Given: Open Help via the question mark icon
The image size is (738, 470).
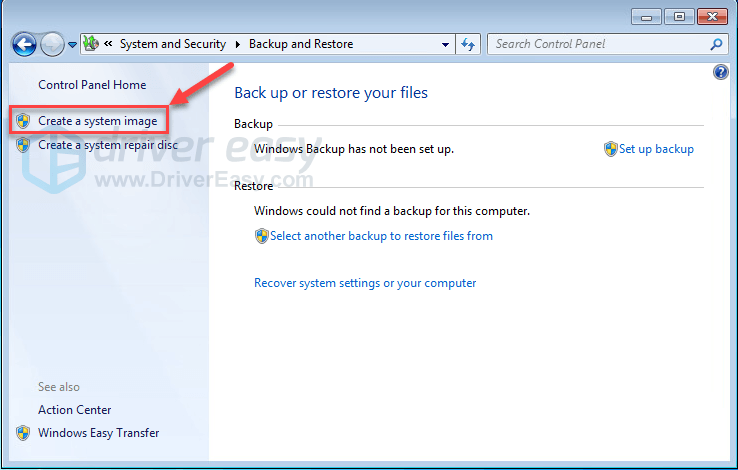Looking at the screenshot, I should pyautogui.click(x=720, y=72).
